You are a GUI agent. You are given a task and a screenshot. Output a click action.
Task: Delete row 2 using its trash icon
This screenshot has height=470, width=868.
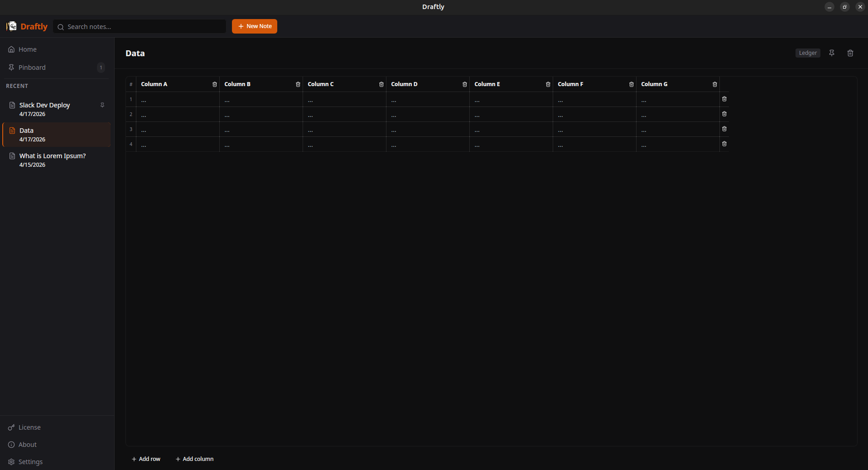724,114
